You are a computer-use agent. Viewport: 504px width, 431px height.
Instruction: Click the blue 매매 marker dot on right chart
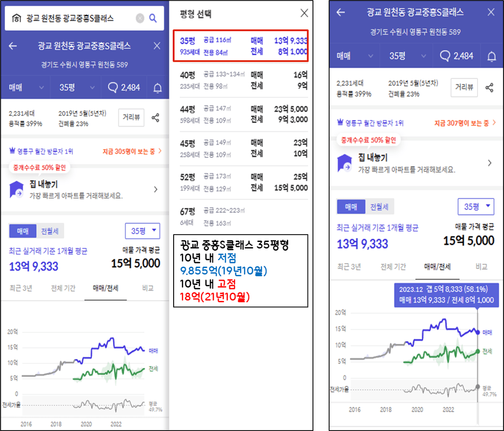478,332
